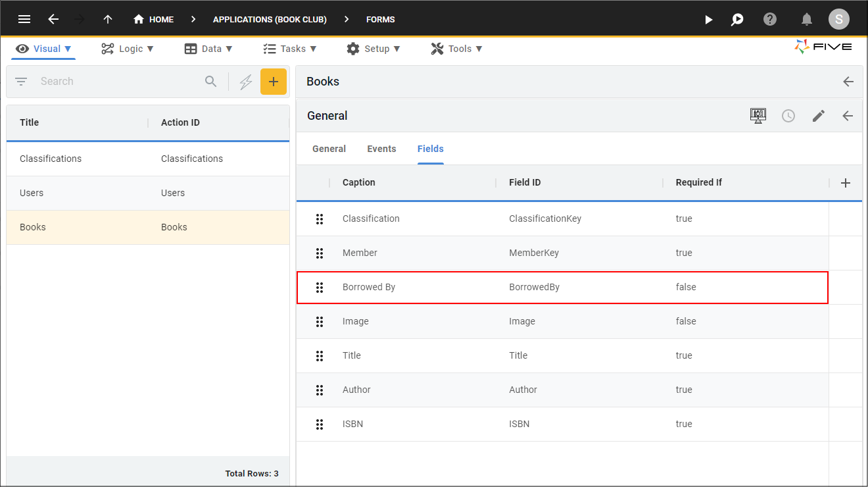Viewport: 868px width, 487px height.
Task: Grab the drag handle for Classification row
Action: pos(320,218)
